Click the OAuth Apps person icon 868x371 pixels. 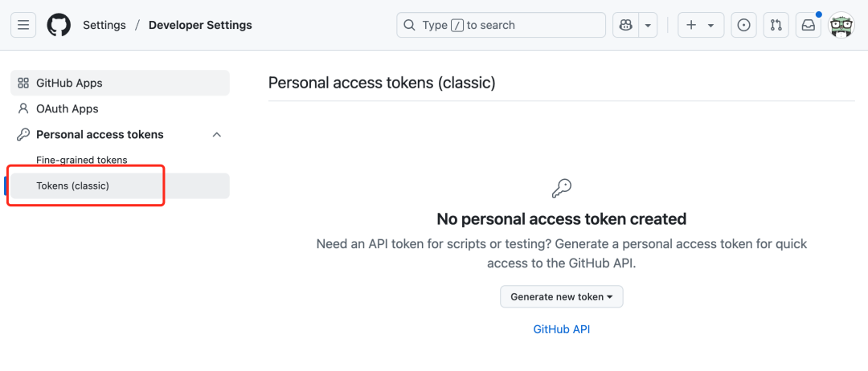[x=23, y=108]
